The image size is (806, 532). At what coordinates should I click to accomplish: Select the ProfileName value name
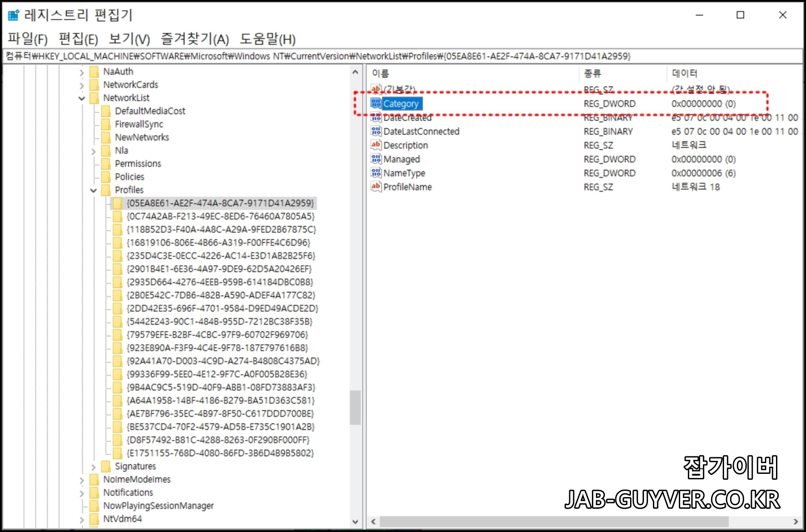[407, 187]
